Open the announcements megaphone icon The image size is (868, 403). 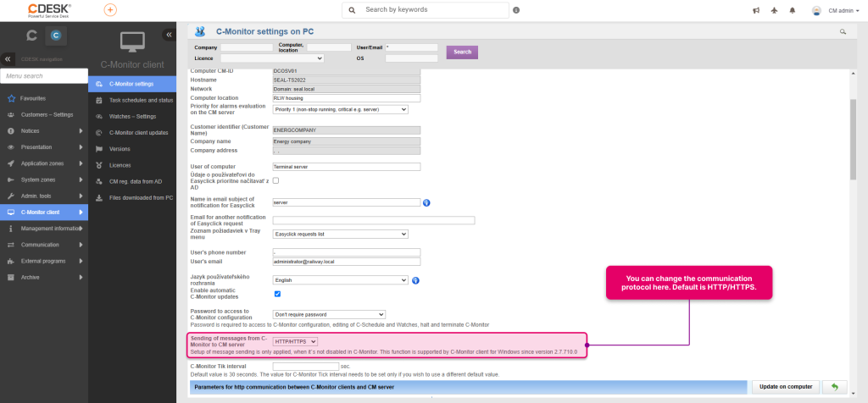(756, 10)
